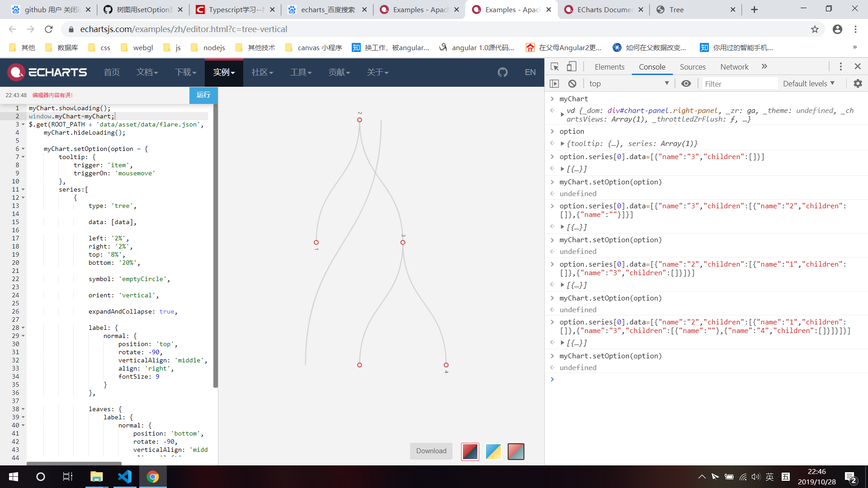The image size is (868, 488).
Task: Expand the vd chart object output
Action: pos(562,115)
